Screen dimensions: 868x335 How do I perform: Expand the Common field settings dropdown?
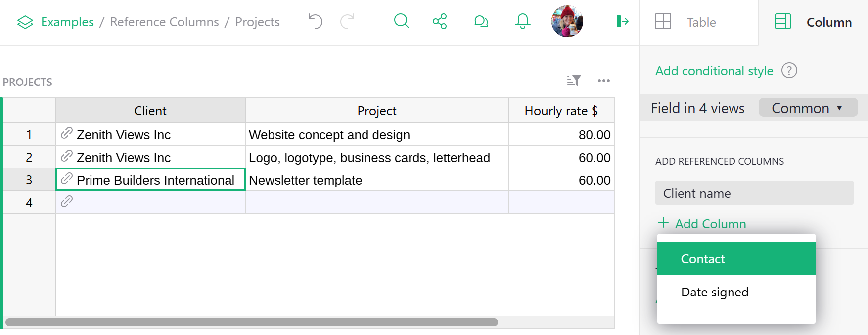pos(808,108)
